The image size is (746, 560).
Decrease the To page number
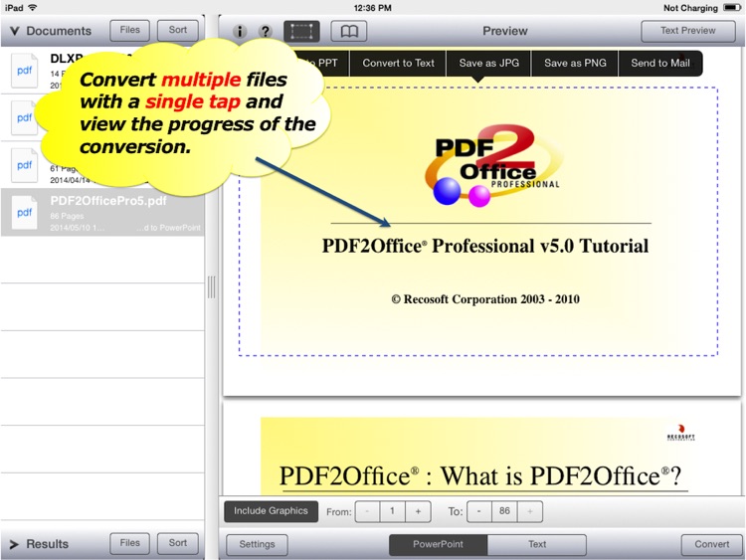pyautogui.click(x=479, y=512)
